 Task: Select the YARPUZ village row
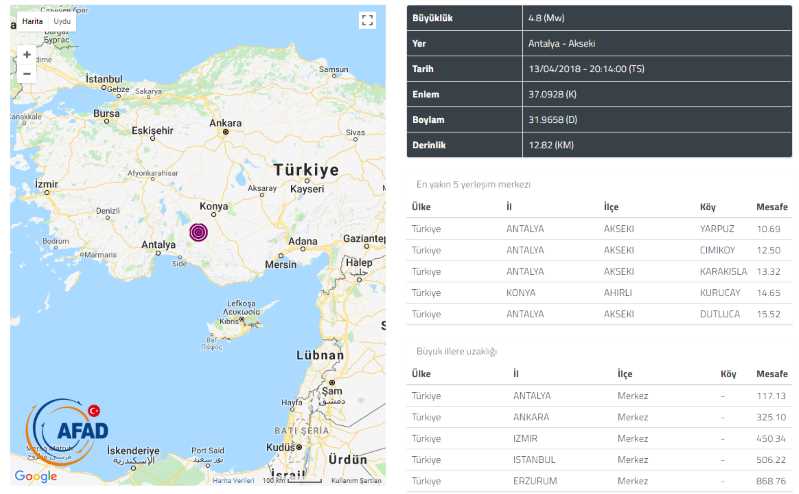[598, 229]
